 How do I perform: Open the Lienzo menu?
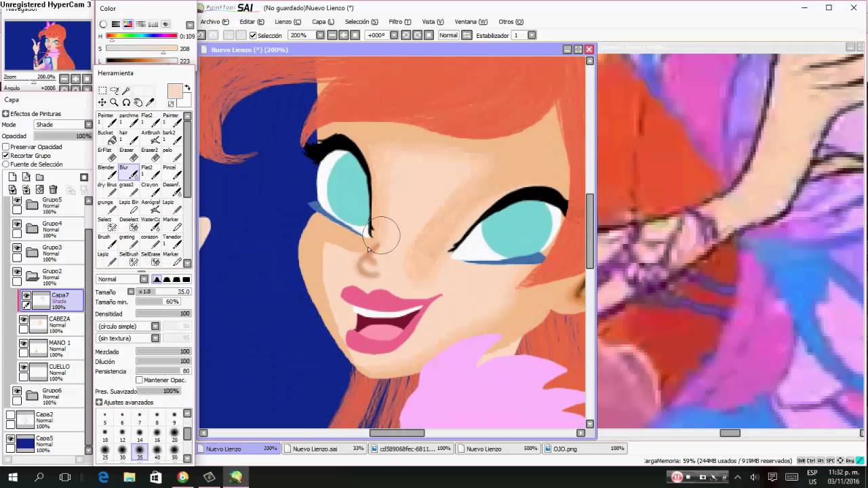[288, 22]
